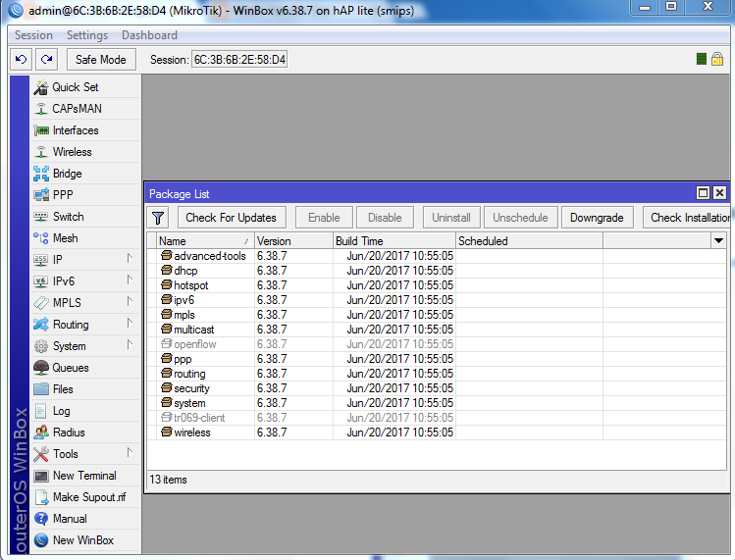Click the Unschedule button

520,218
